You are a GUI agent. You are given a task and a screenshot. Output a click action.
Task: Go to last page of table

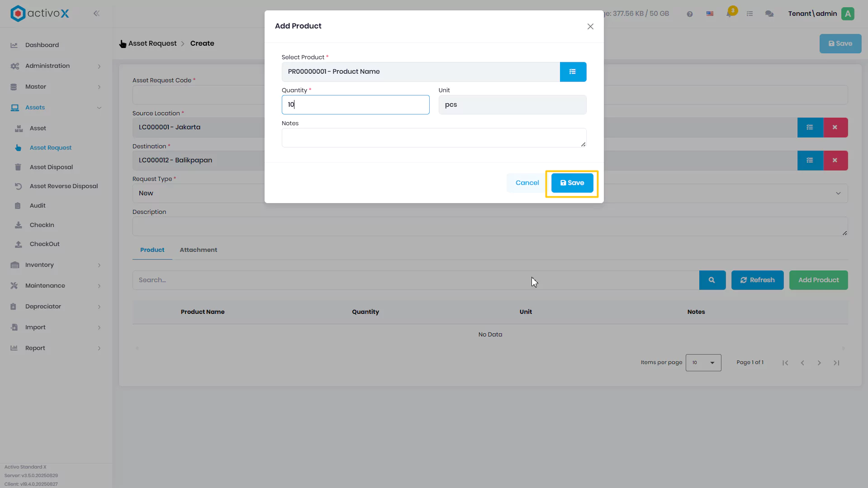pos(836,363)
